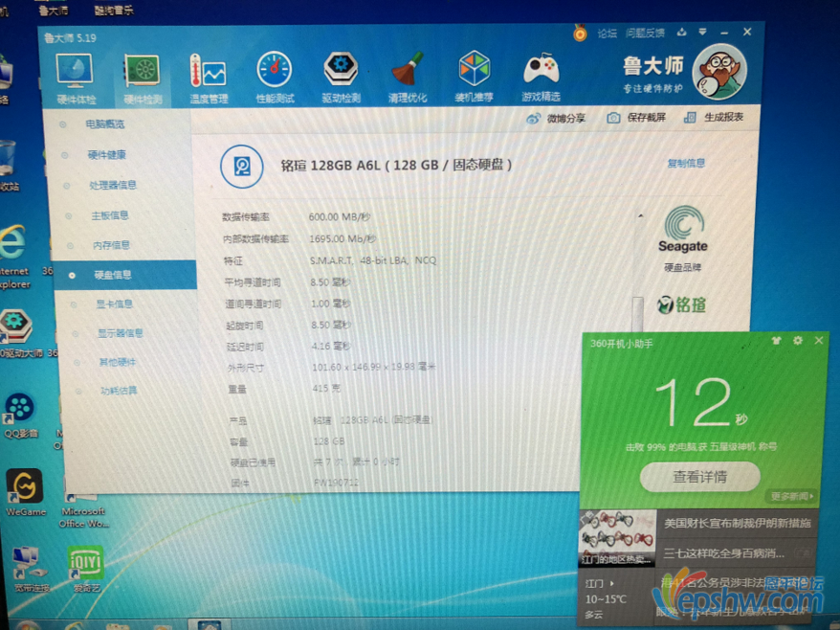Open 爱奇艺 iQIYI desktop icon
This screenshot has height=630, width=840.
tap(86, 570)
